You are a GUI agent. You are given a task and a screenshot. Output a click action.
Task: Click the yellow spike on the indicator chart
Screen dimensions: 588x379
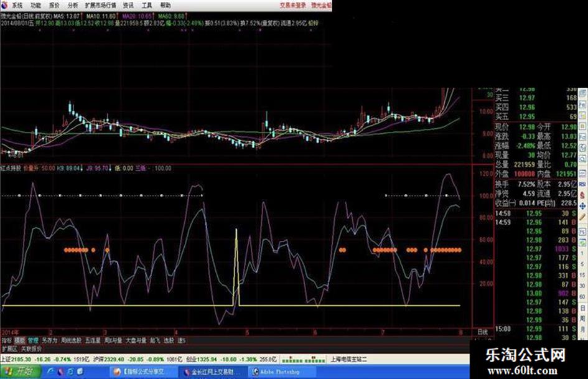[236, 266]
